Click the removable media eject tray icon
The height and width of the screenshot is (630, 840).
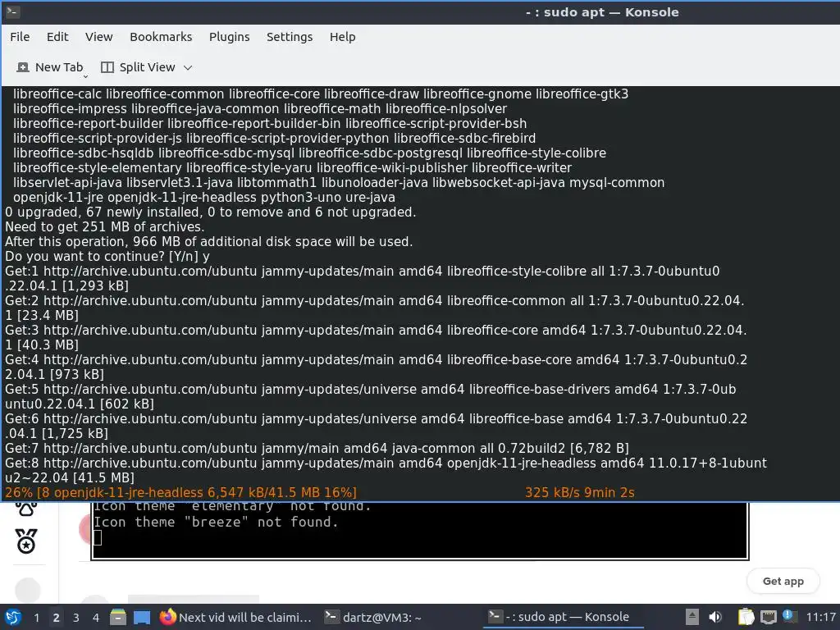point(692,617)
